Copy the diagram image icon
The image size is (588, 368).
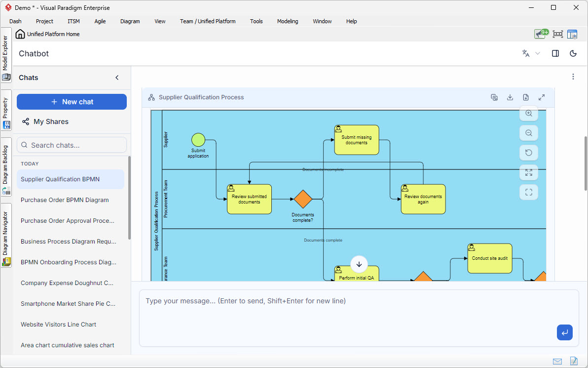click(x=494, y=97)
